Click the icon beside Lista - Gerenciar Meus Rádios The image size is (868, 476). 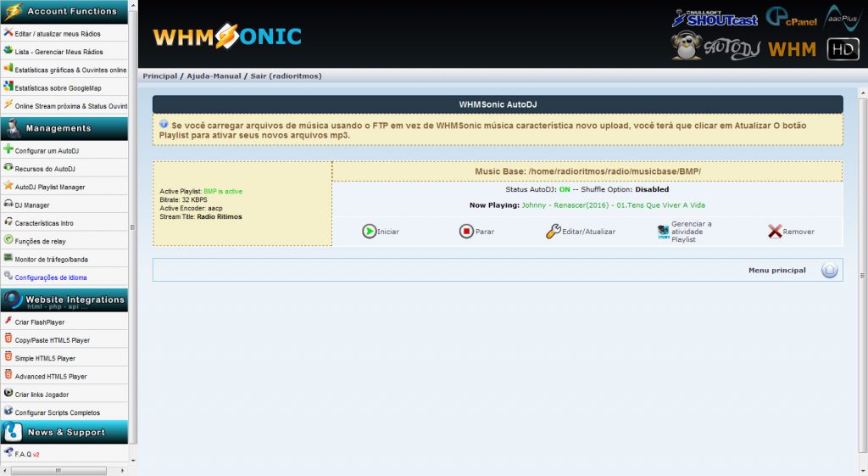click(8, 50)
